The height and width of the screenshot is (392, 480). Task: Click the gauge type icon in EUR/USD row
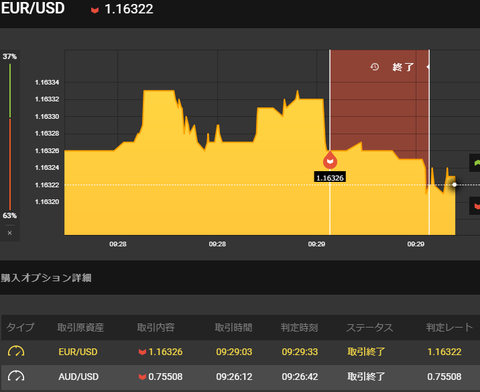(16, 351)
